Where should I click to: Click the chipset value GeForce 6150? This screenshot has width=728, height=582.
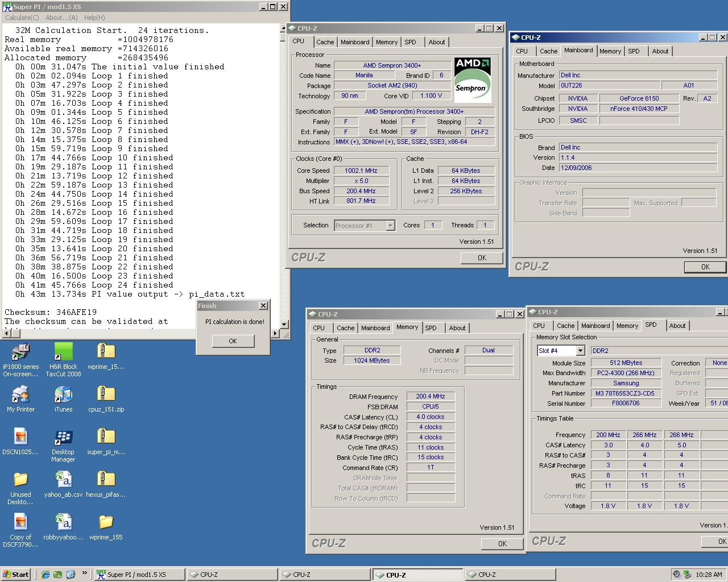[639, 98]
